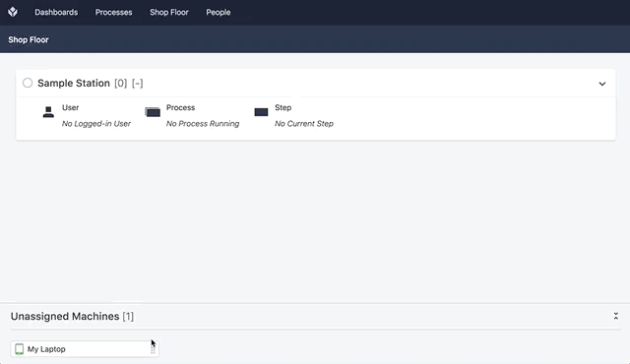This screenshot has height=364, width=630.
Task: Click the Sample Station title
Action: (74, 83)
